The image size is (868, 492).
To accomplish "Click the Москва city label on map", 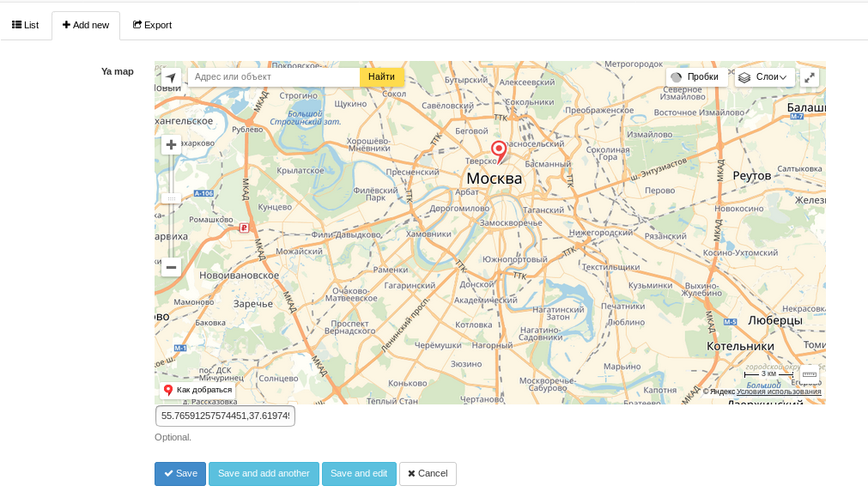I will [495, 179].
